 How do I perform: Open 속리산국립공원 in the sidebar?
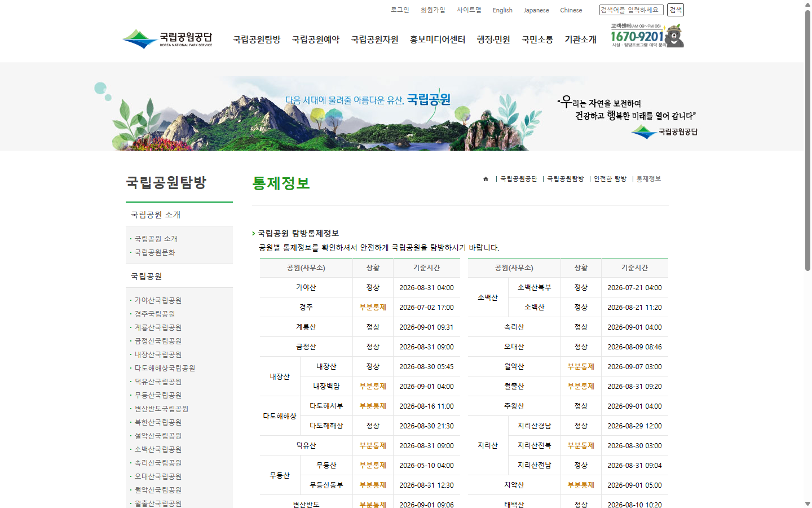[158, 463]
